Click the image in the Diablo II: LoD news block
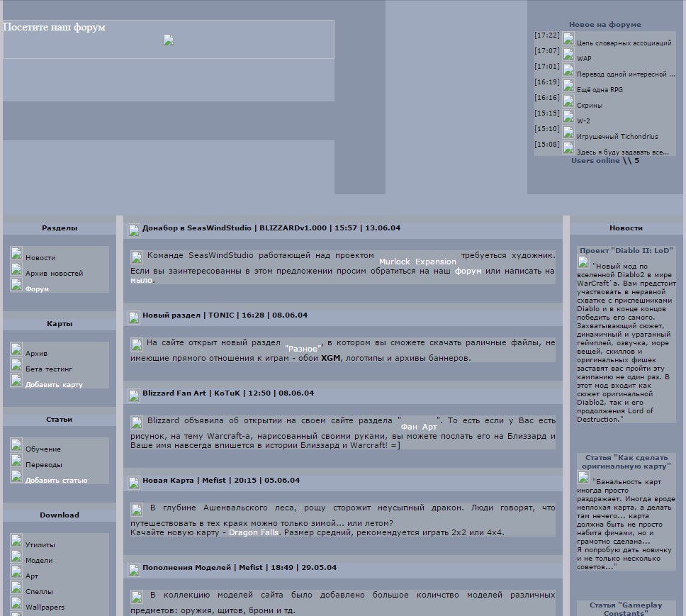 583,262
